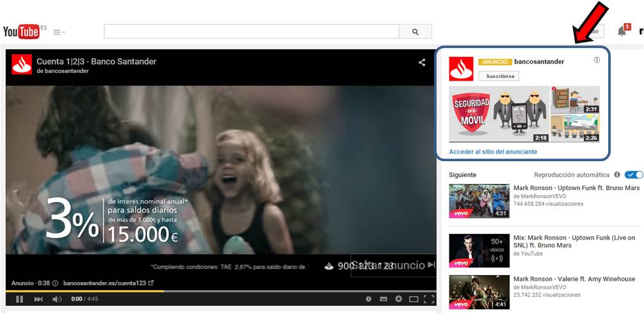The width and height of the screenshot is (644, 314).
Task: Click title Mark Ronson - Uptown Funk ft. Bruno Mars
Action: (576, 188)
